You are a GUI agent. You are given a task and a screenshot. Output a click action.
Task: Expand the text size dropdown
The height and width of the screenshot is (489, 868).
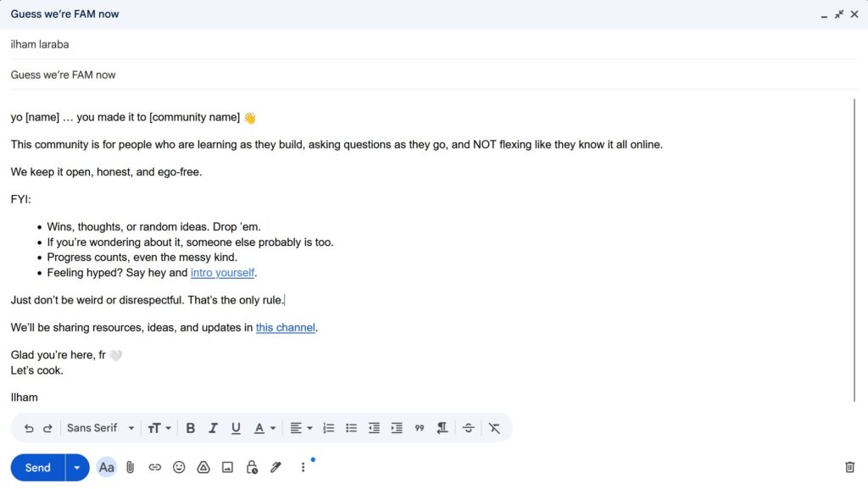(x=159, y=429)
